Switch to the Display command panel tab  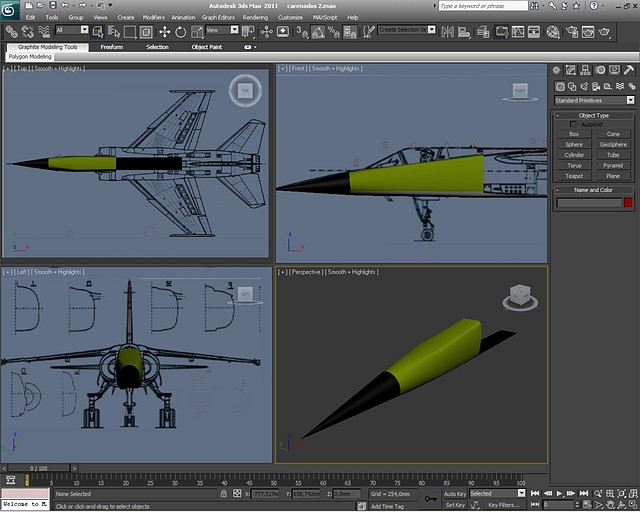point(614,70)
